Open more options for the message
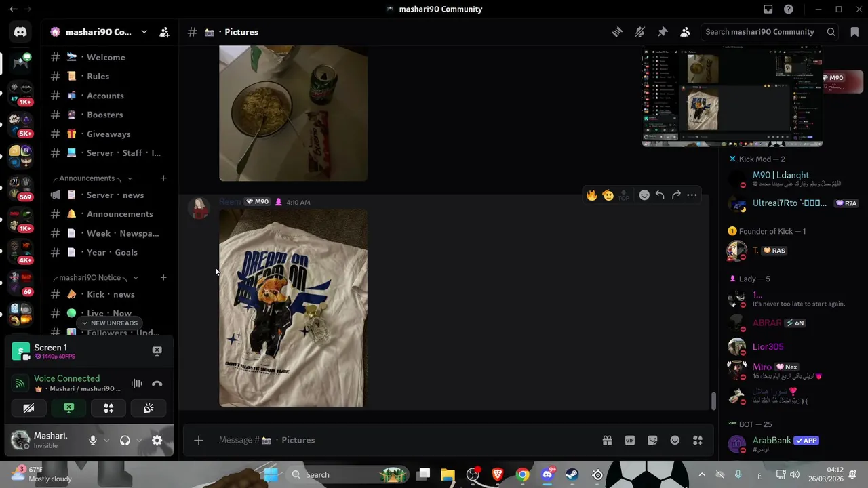The height and width of the screenshot is (488, 868). pyautogui.click(x=692, y=195)
